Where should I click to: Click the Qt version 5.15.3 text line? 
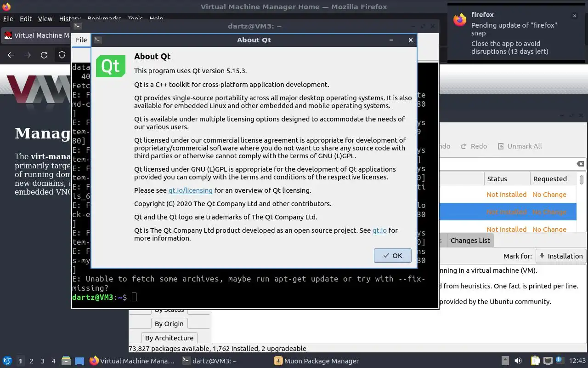[191, 71]
